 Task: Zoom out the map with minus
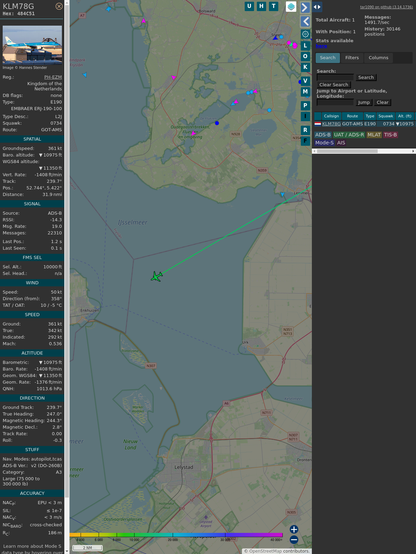(294, 540)
